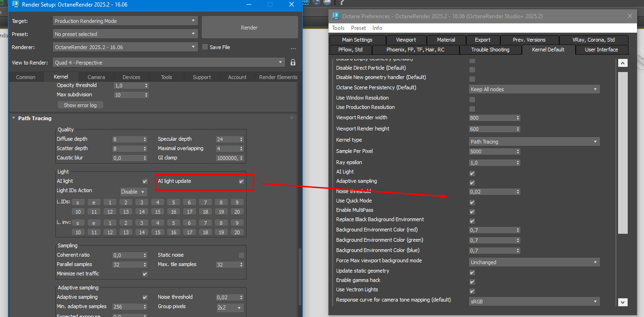Click the Diffuse depth value field
The image size is (644, 317).
tap(127, 139)
